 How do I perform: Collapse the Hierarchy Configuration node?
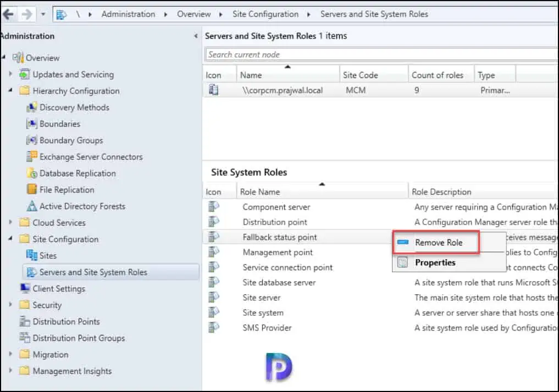[x=10, y=91]
